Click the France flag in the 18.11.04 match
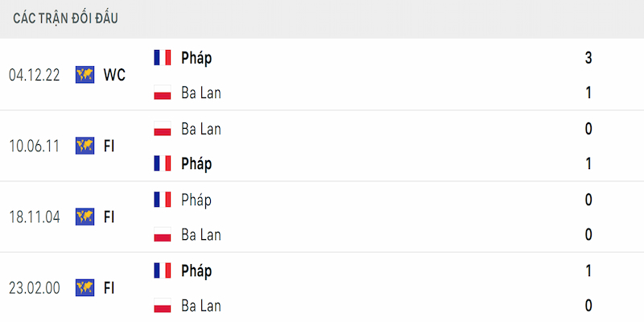Screen dimensions: 644x322 point(163,200)
